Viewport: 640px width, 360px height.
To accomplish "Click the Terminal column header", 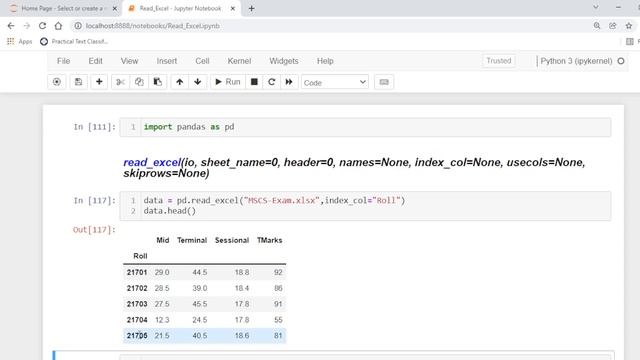I will 192,240.
